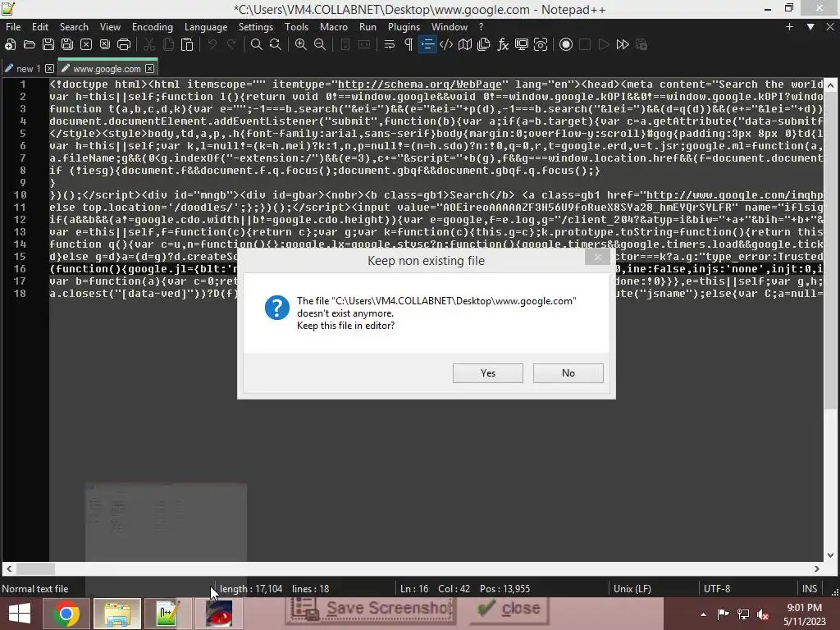Open the Settings menu
Screen dimensions: 840x630
256,27
